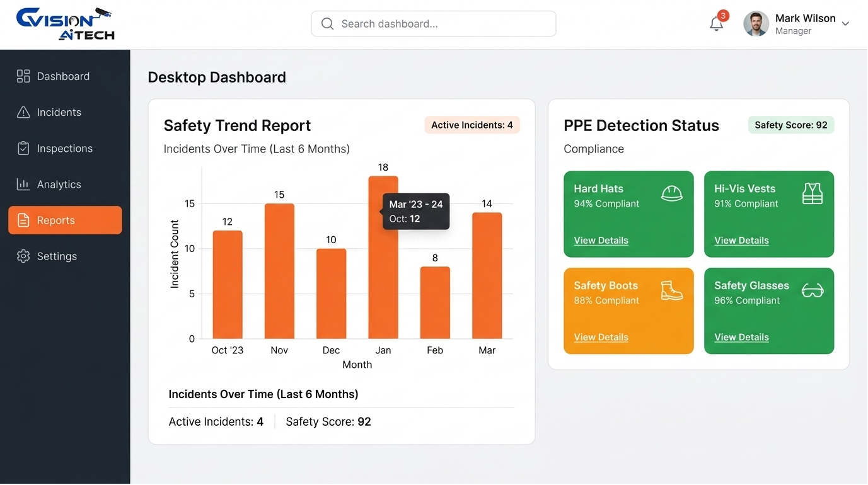This screenshot has width=868, height=485.
Task: Click the Dashboard grid icon in sidebar
Action: coord(23,76)
